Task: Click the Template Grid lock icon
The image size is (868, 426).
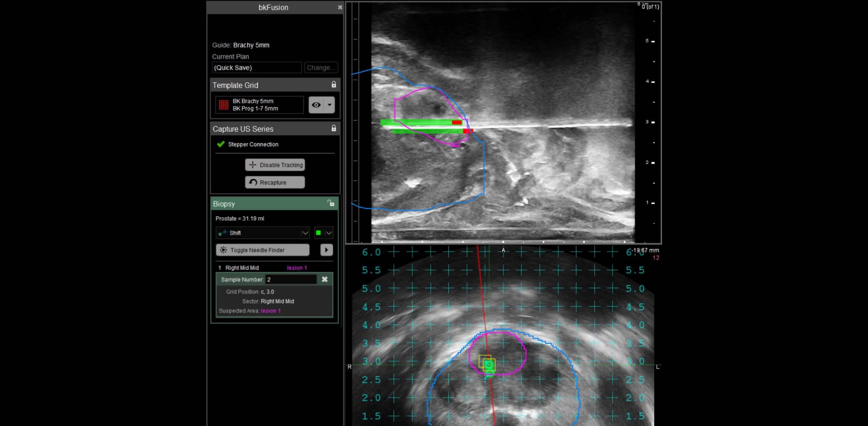Action: 334,85
